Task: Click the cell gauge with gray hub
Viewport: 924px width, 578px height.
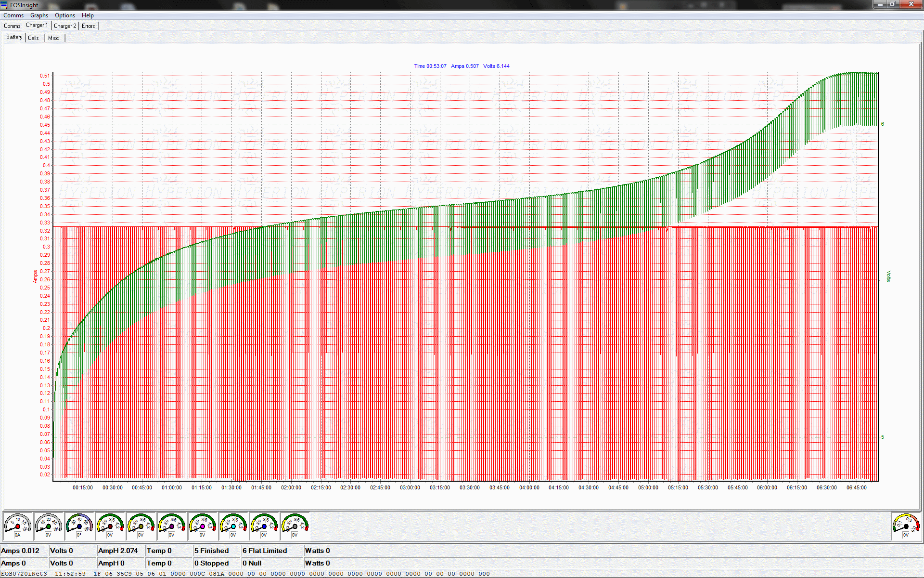Action: (x=295, y=525)
